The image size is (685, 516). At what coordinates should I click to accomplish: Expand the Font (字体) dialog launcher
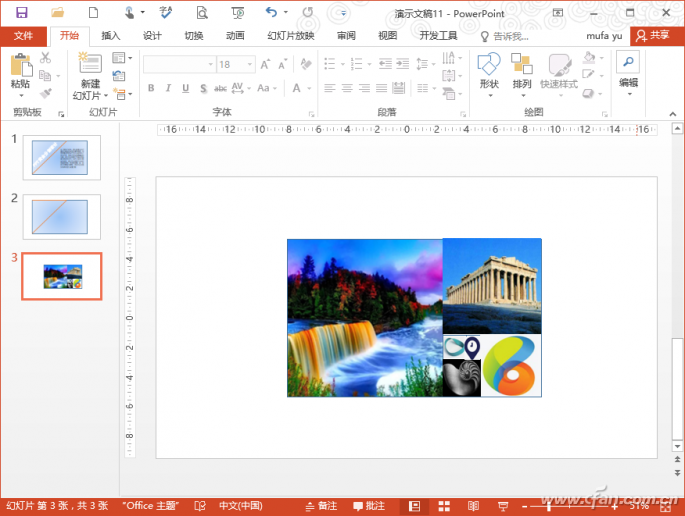pyautogui.click(x=310, y=113)
